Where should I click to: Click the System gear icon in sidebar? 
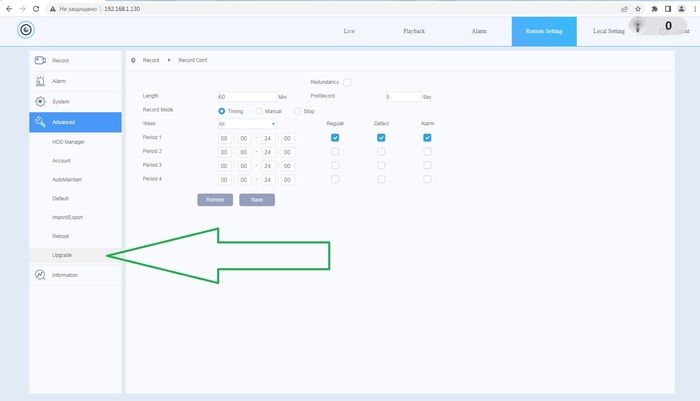pos(40,102)
